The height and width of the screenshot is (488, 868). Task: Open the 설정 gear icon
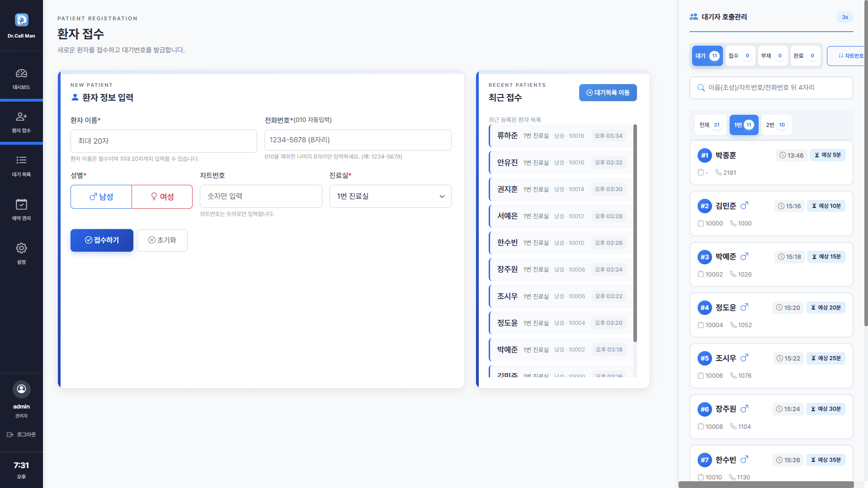click(x=21, y=248)
